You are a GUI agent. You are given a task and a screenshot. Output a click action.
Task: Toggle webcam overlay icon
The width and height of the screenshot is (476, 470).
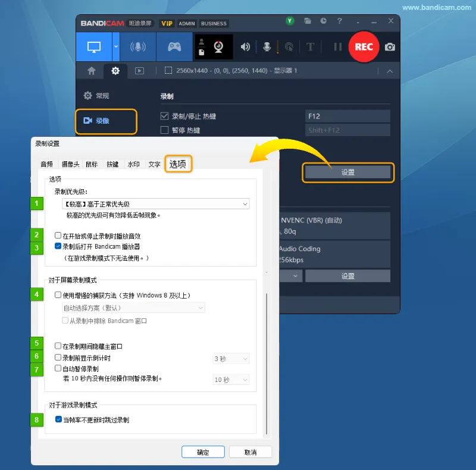click(218, 47)
